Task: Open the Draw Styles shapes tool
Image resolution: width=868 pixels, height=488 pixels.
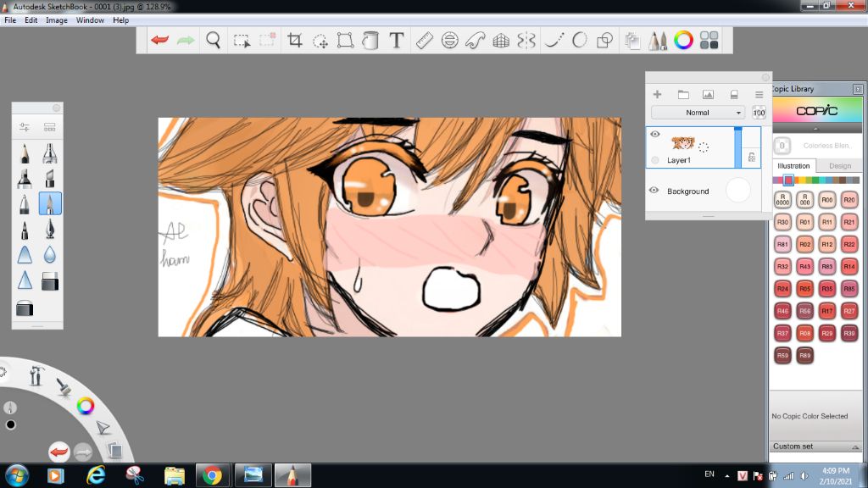Action: tap(604, 40)
